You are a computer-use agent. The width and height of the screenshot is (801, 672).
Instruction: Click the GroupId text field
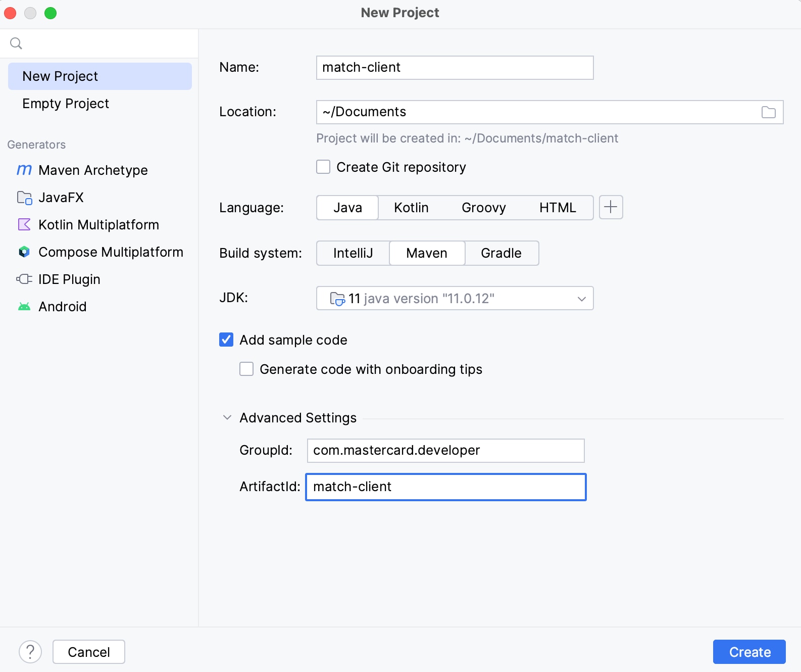tap(445, 451)
